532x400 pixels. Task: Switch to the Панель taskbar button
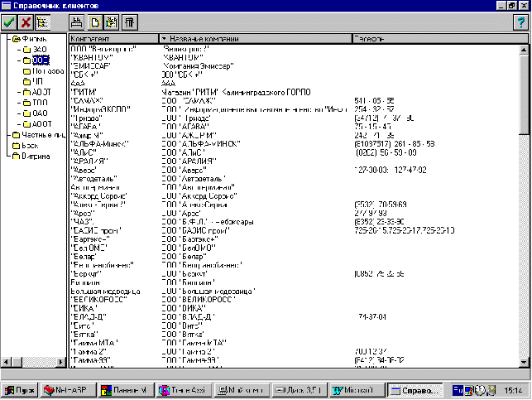(126, 390)
